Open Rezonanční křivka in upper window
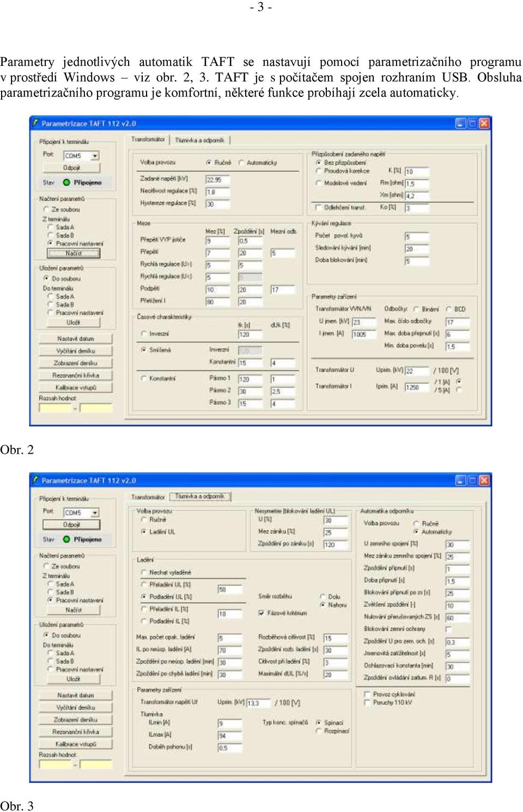 (x=76, y=375)
